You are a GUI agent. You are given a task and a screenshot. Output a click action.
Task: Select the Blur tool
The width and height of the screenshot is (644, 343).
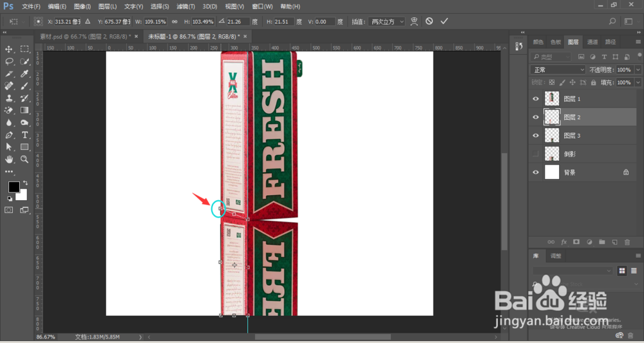pyautogui.click(x=8, y=123)
